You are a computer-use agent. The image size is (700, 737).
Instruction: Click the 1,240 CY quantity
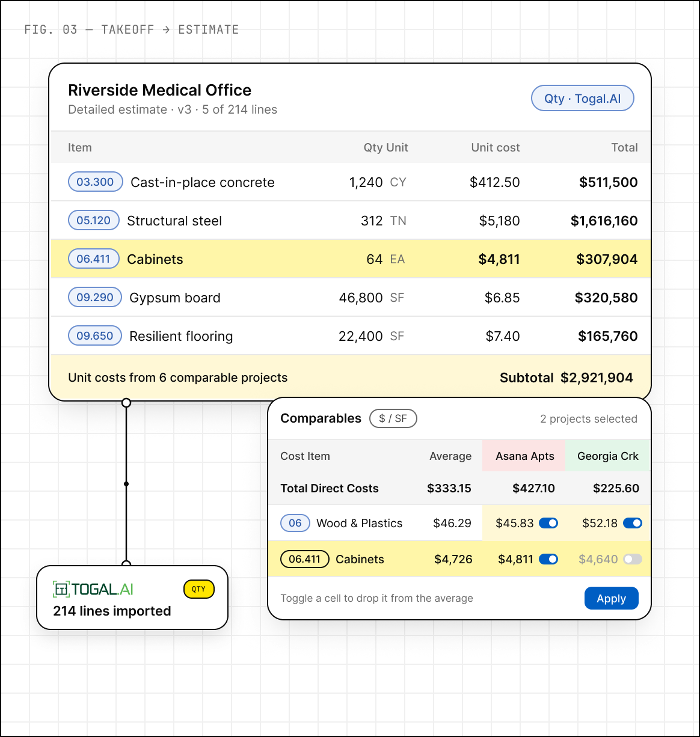tap(378, 182)
